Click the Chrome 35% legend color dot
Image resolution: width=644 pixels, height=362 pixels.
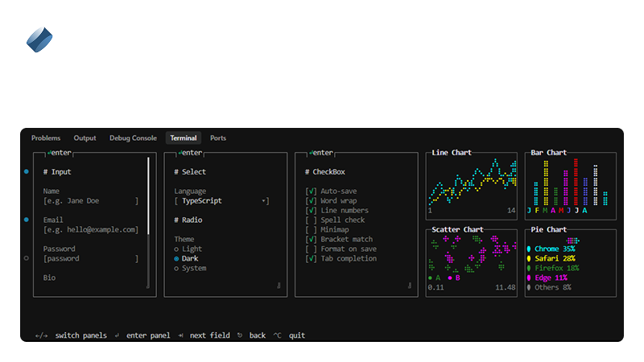(x=529, y=249)
